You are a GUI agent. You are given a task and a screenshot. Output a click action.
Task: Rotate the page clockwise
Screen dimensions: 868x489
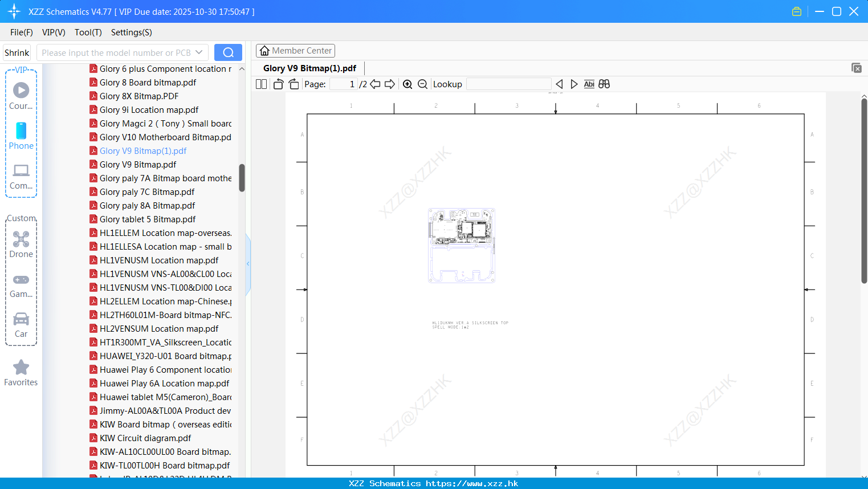[294, 84]
